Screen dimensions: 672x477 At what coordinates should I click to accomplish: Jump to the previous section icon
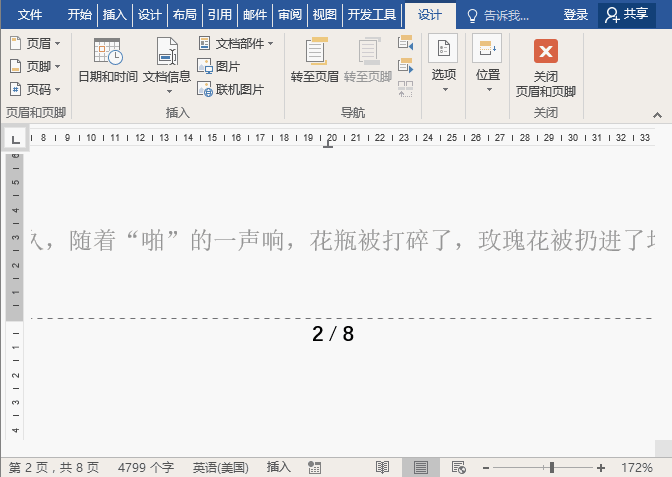(405, 42)
